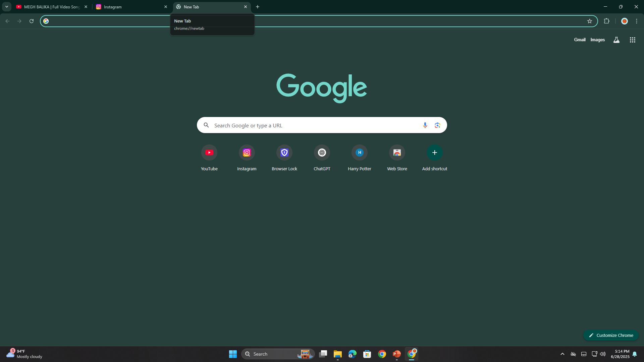Go forward to next page
Viewport: 644px width, 362px height.
pyautogui.click(x=19, y=21)
